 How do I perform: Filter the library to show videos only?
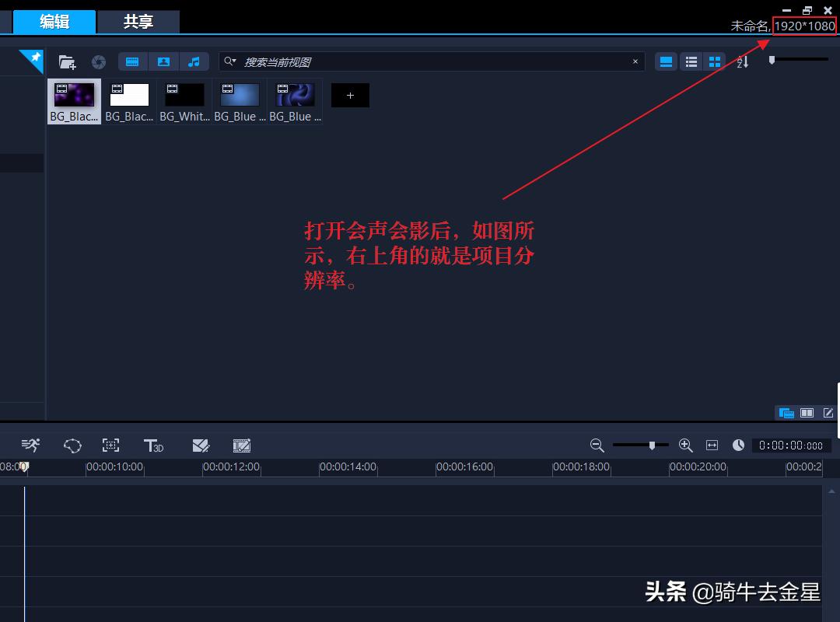(132, 61)
